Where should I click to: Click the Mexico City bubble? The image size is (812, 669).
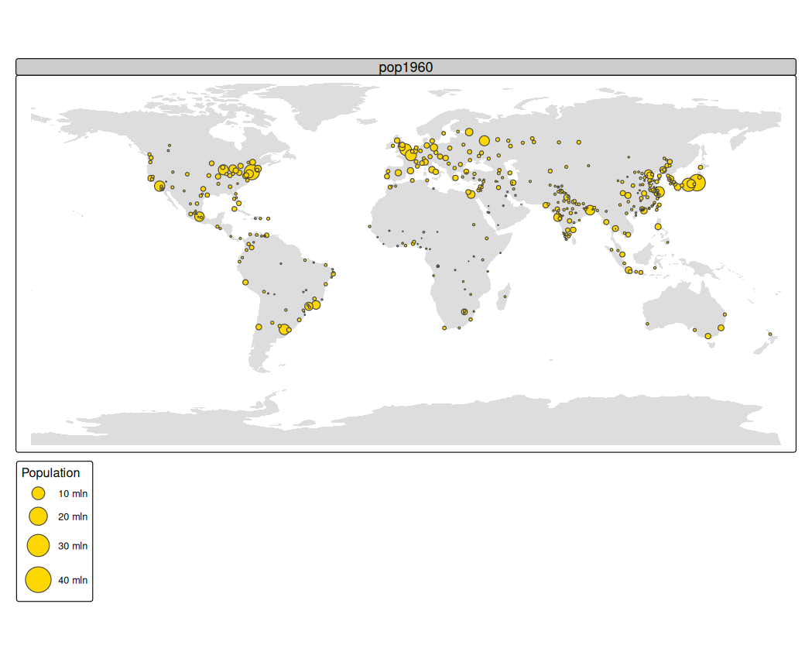pos(200,217)
